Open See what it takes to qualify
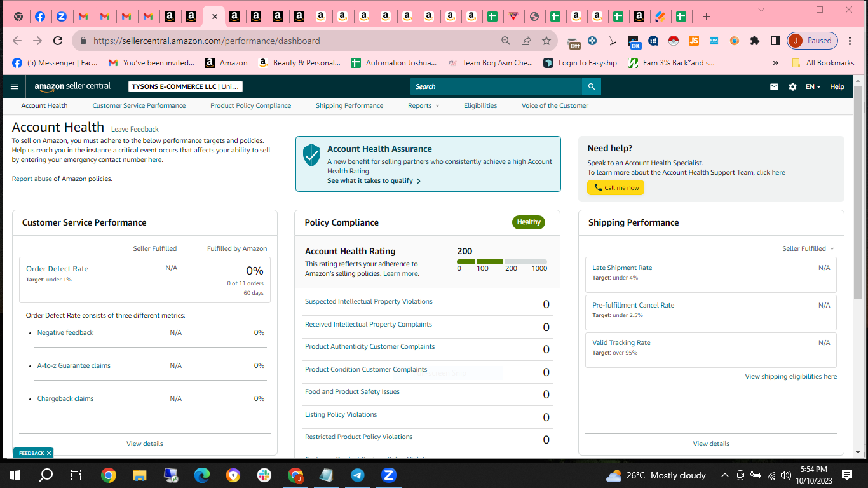868x488 pixels. [x=374, y=181]
